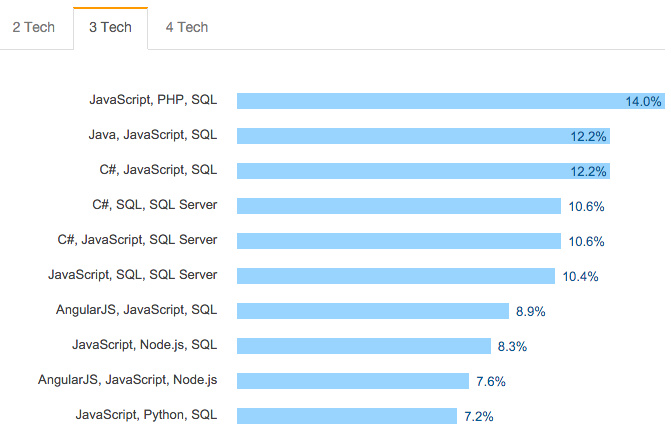
Task: Switch to the 2 Tech tab
Action: (34, 27)
